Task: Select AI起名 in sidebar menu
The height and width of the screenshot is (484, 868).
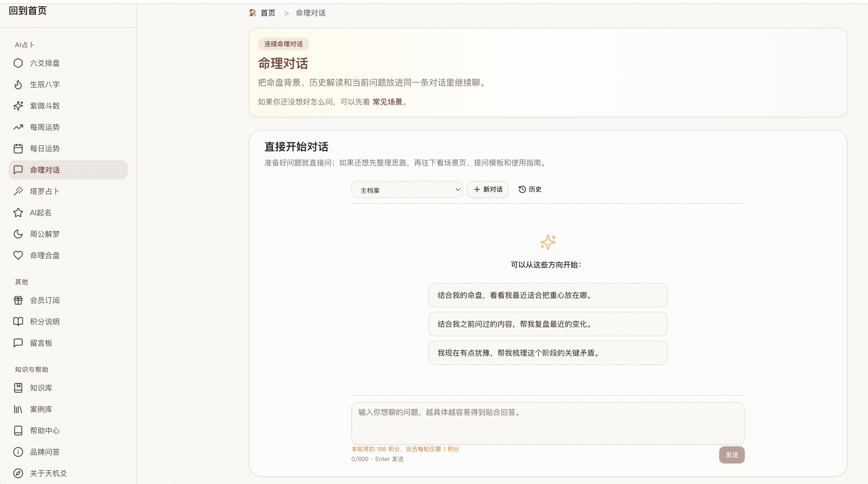Action: (x=41, y=213)
